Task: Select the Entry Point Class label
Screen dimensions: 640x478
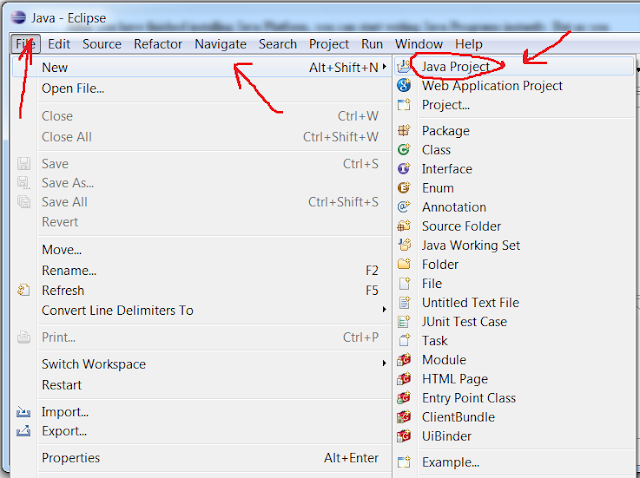Action: click(x=469, y=398)
